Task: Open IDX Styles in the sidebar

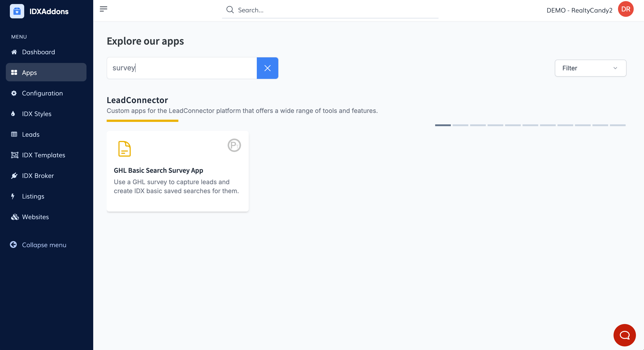Action: click(37, 114)
